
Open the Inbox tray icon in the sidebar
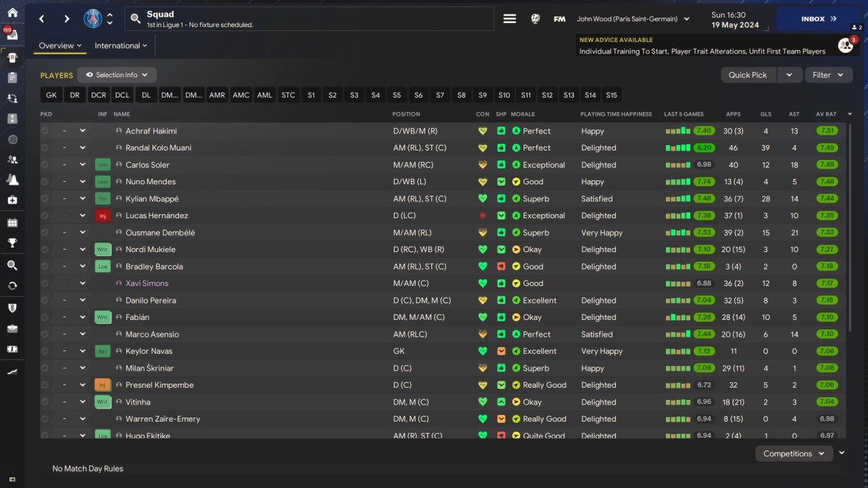coord(12,35)
